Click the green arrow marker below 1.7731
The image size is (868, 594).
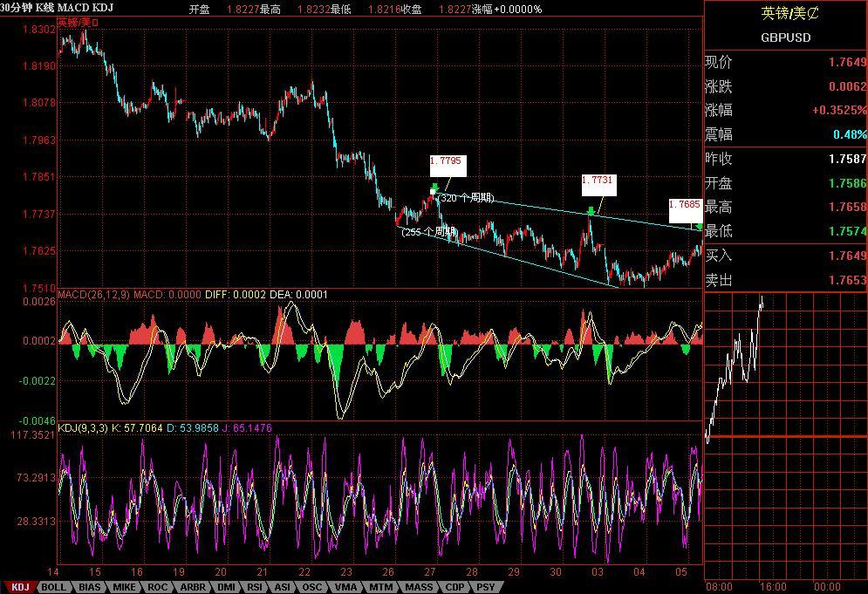[x=591, y=210]
